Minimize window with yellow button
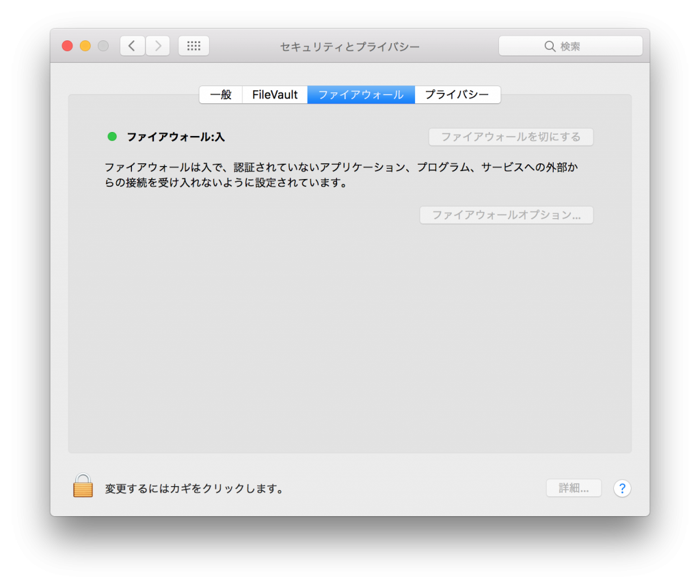This screenshot has width=700, height=588. (x=85, y=46)
